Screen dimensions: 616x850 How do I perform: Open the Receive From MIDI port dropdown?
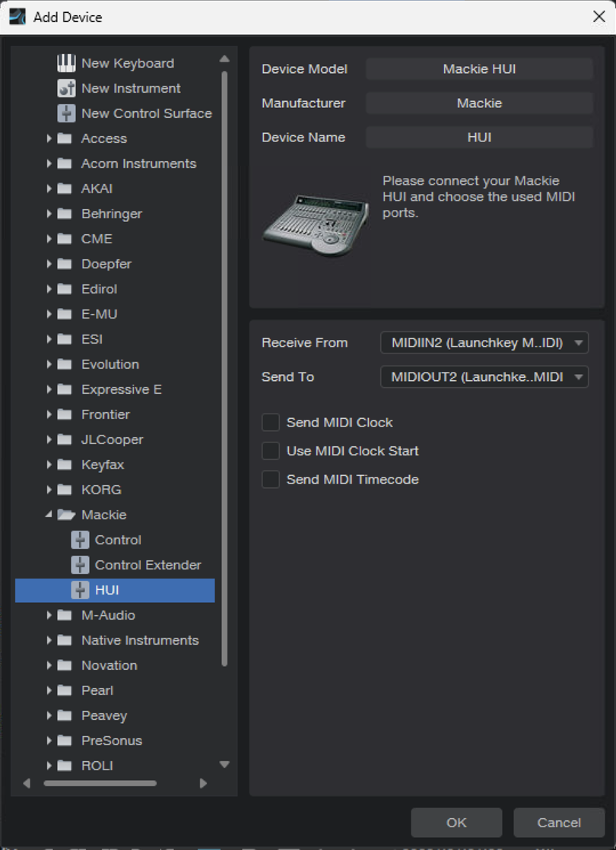[484, 343]
